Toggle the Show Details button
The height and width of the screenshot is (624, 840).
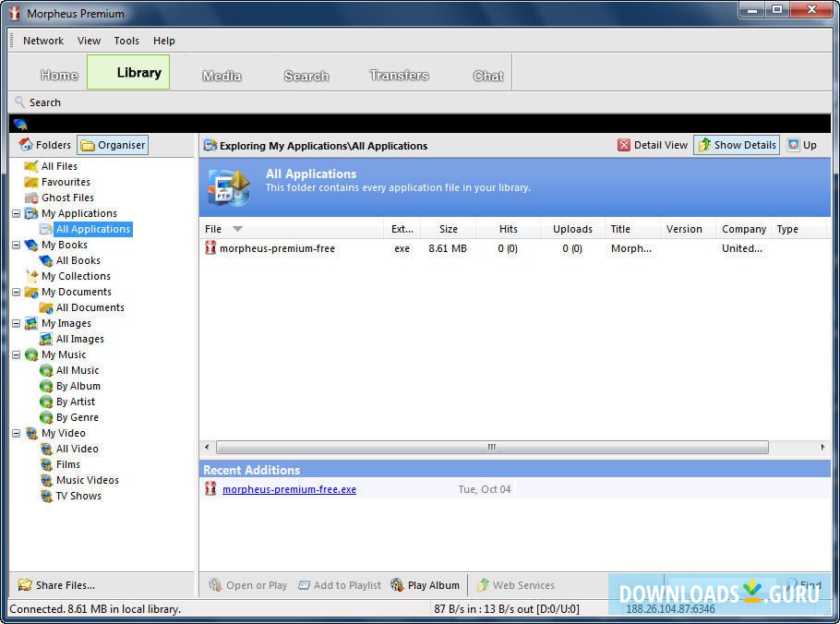pyautogui.click(x=737, y=145)
